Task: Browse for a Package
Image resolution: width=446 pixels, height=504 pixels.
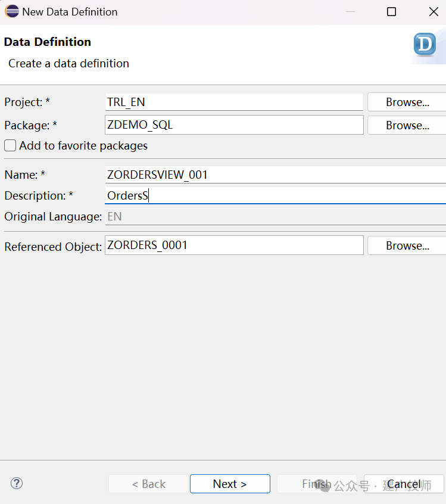Action: click(x=407, y=125)
